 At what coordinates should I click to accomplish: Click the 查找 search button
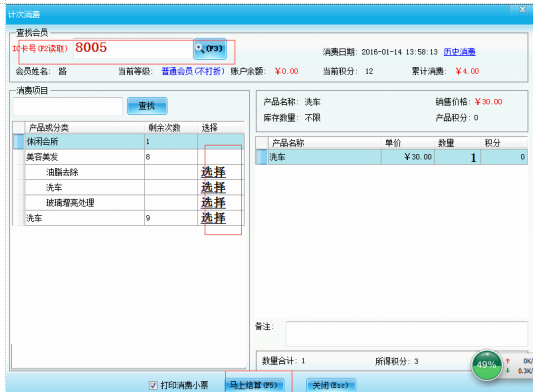[x=147, y=106]
